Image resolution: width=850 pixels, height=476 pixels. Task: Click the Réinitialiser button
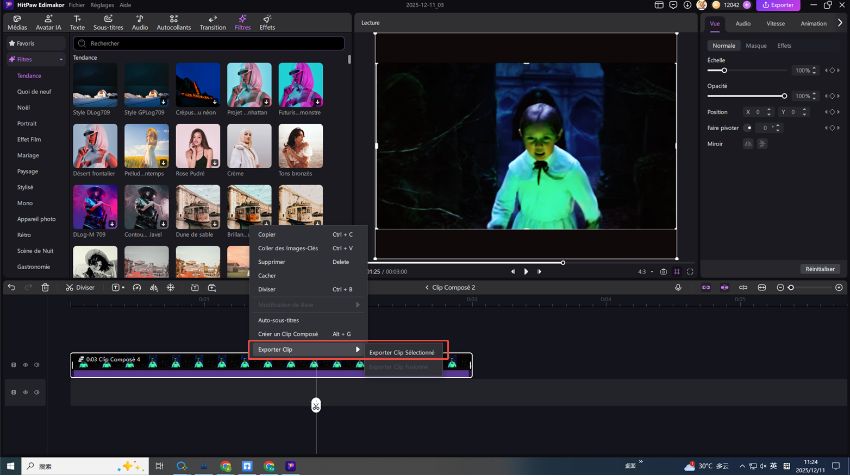[819, 269]
